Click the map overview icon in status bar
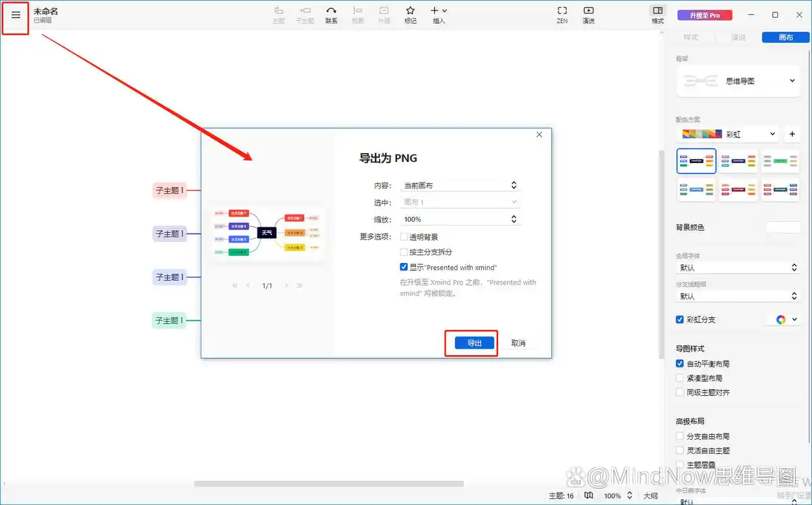This screenshot has height=505, width=812. [589, 496]
